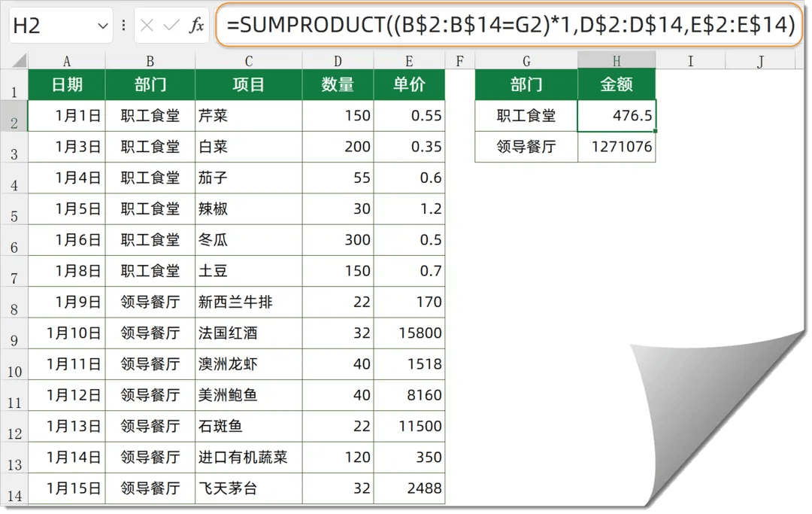This screenshot has width=812, height=514.
Task: Click the 金额 header cell in column H
Action: tap(617, 84)
